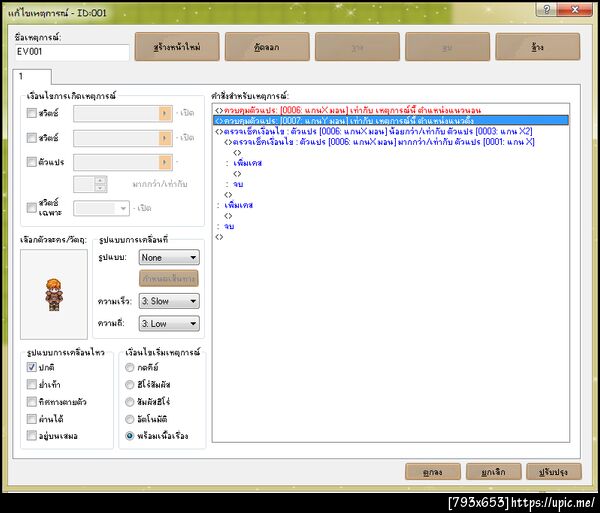This screenshot has height=513, width=600.
Task: Click the disabled ลบ (delete page) button
Action: [x=448, y=47]
